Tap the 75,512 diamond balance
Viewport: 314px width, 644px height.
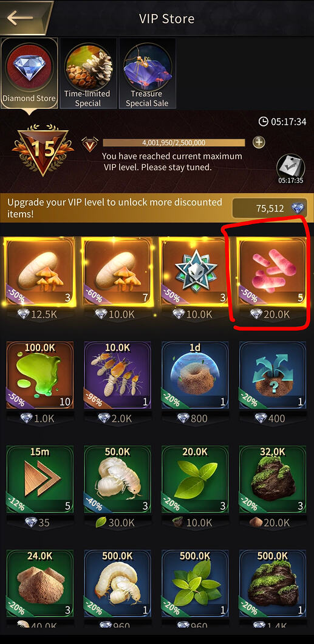(270, 208)
